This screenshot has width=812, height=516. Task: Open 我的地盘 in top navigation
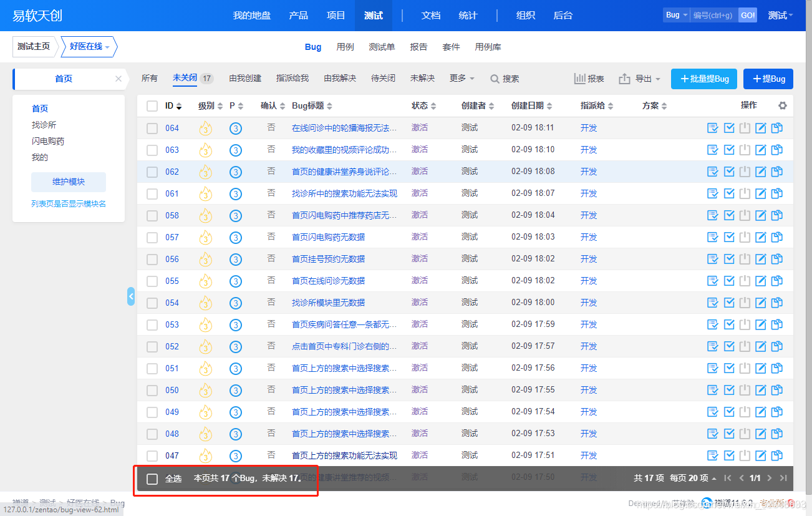click(x=252, y=16)
